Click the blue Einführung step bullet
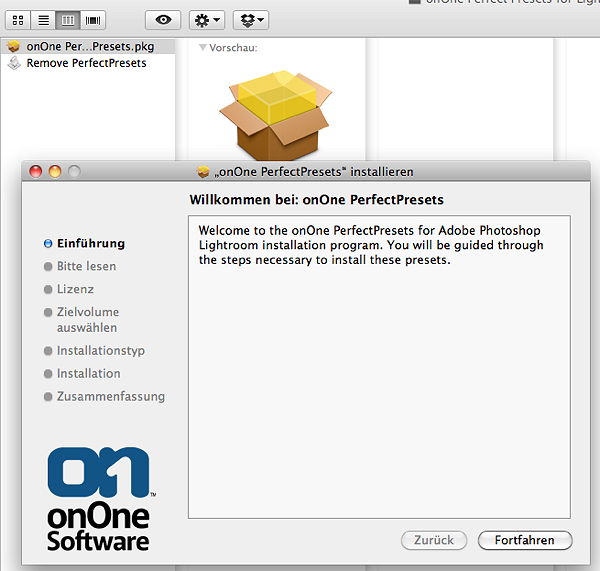 48,243
